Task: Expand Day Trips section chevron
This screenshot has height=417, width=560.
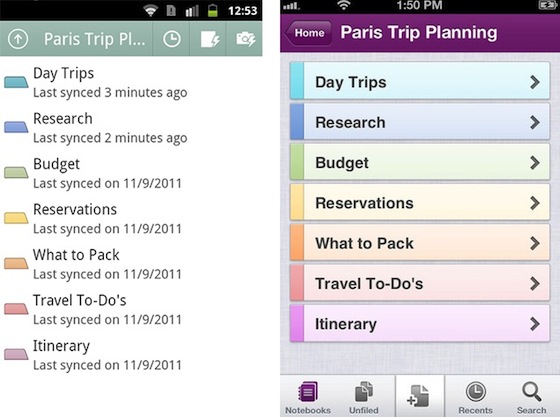Action: pyautogui.click(x=535, y=82)
